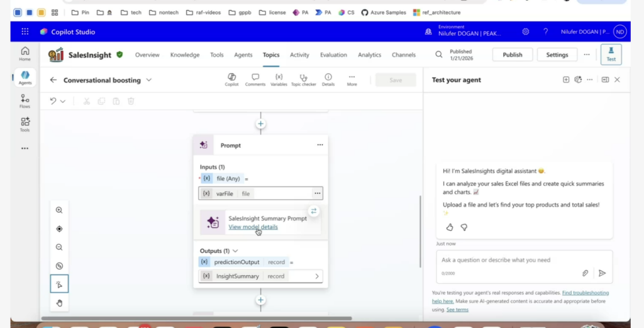
Task: Expand the undo history dropdown arrow
Action: tap(63, 101)
